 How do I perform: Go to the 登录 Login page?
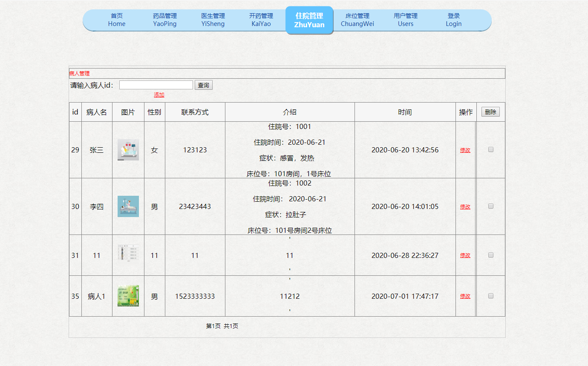[x=453, y=20]
